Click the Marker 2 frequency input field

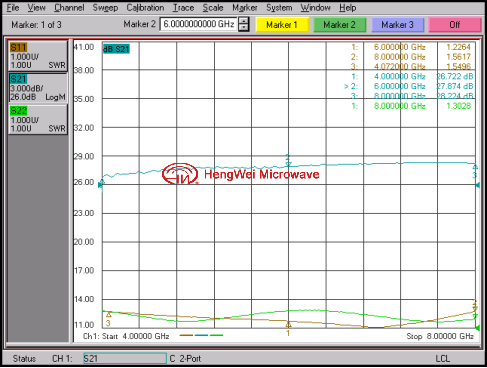pos(199,24)
